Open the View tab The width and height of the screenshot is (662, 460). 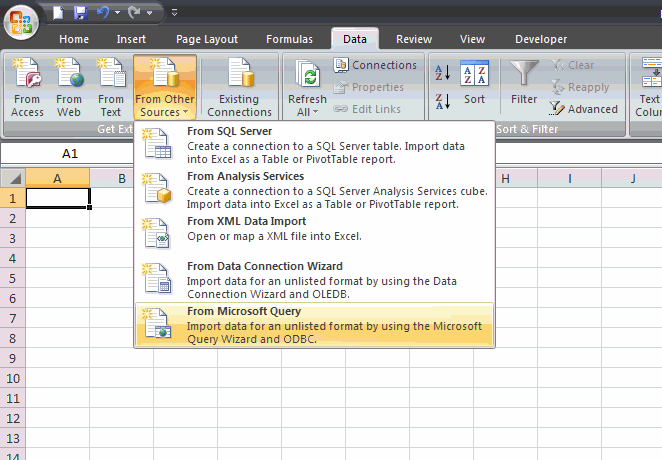tap(472, 39)
